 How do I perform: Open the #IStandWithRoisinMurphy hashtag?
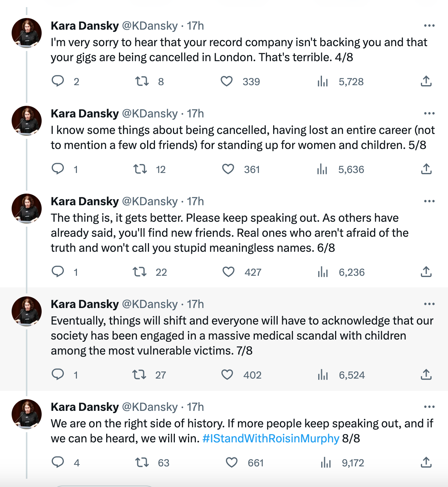[x=271, y=438]
